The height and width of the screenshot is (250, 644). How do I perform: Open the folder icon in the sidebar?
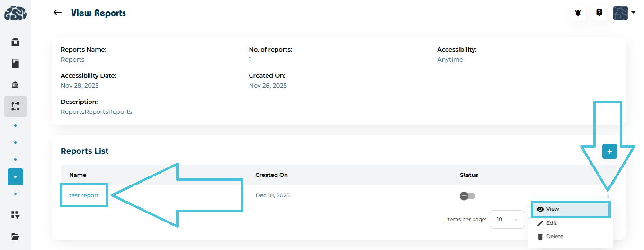(15, 236)
